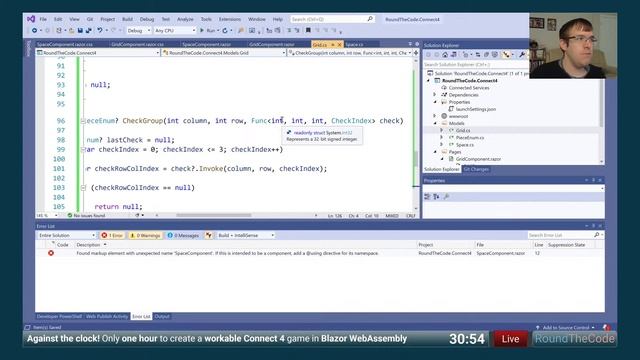Image resolution: width=640 pixels, height=360 pixels.
Task: Open the File menu
Action: click(x=43, y=19)
